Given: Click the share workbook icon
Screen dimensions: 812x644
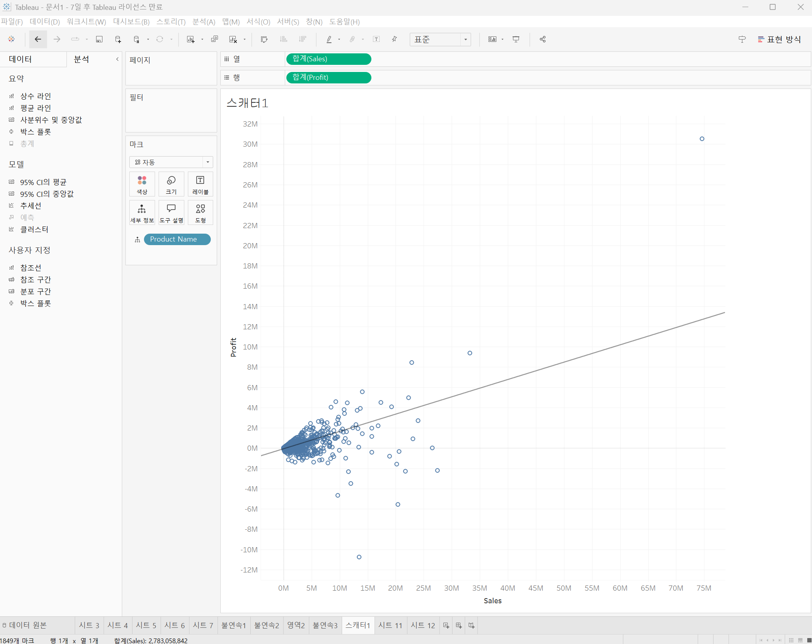Looking at the screenshot, I should pyautogui.click(x=543, y=39).
